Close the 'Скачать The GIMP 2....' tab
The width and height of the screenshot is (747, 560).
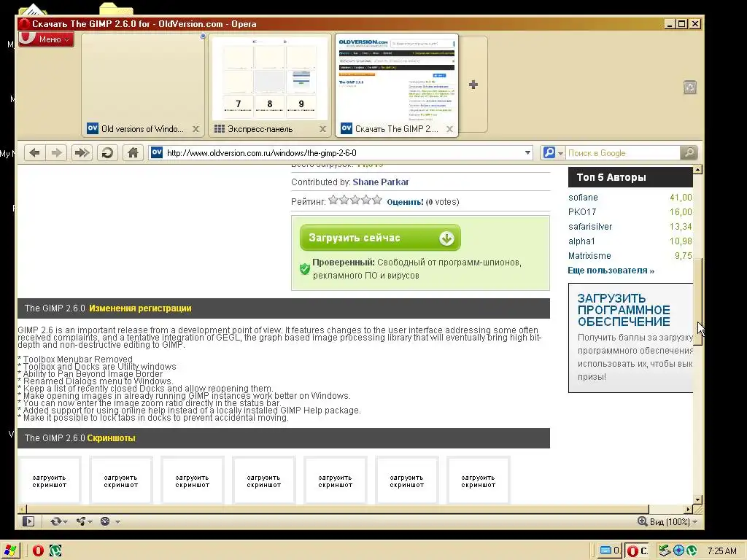(x=449, y=129)
